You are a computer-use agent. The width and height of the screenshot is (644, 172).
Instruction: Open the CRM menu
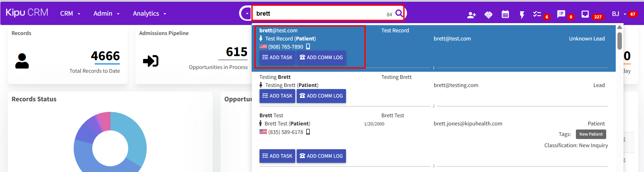[70, 14]
